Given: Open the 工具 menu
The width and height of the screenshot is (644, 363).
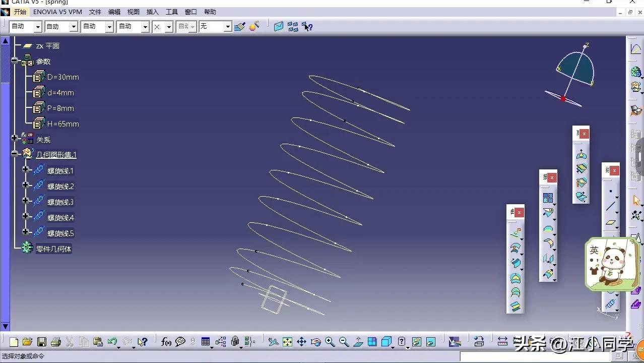Looking at the screenshot, I should (172, 12).
